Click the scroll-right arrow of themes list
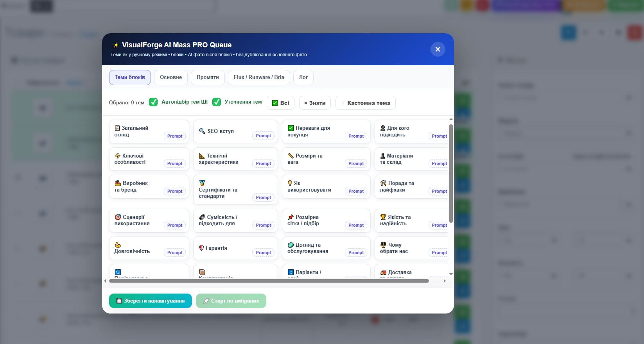 pyautogui.click(x=445, y=281)
